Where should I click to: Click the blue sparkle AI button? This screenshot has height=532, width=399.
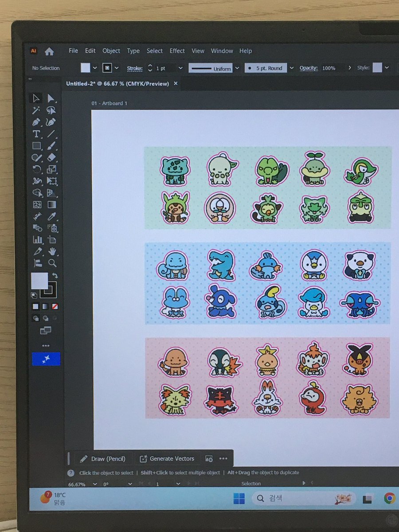pyautogui.click(x=46, y=359)
